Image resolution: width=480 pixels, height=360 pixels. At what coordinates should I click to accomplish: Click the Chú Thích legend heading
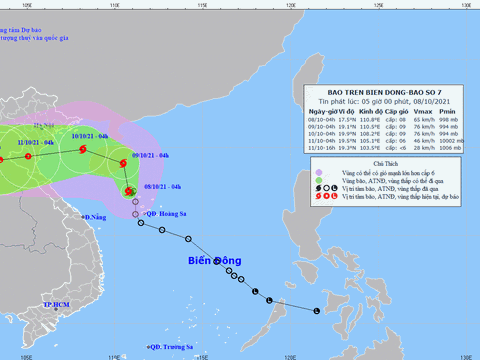[386, 164]
